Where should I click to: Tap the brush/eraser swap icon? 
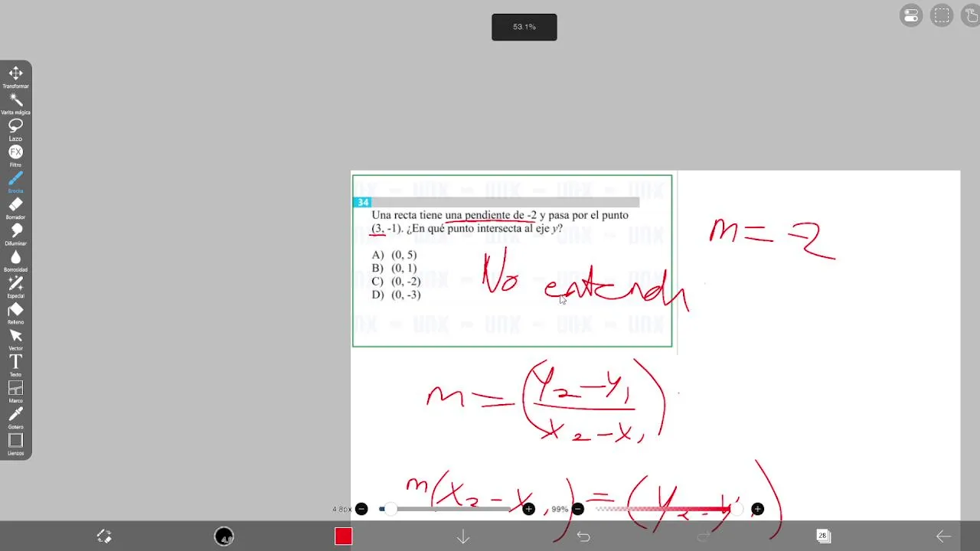[x=104, y=536]
